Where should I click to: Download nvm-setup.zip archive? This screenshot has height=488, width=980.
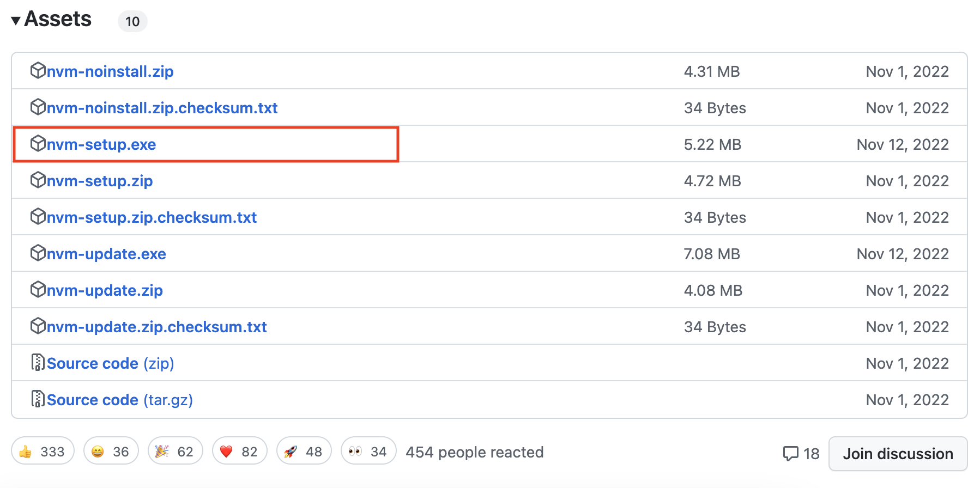[x=100, y=181]
